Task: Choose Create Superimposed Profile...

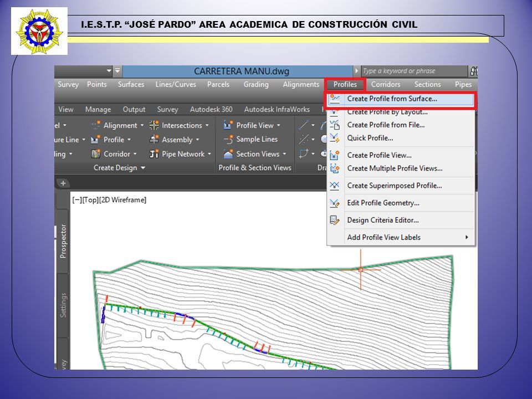Action: (401, 186)
